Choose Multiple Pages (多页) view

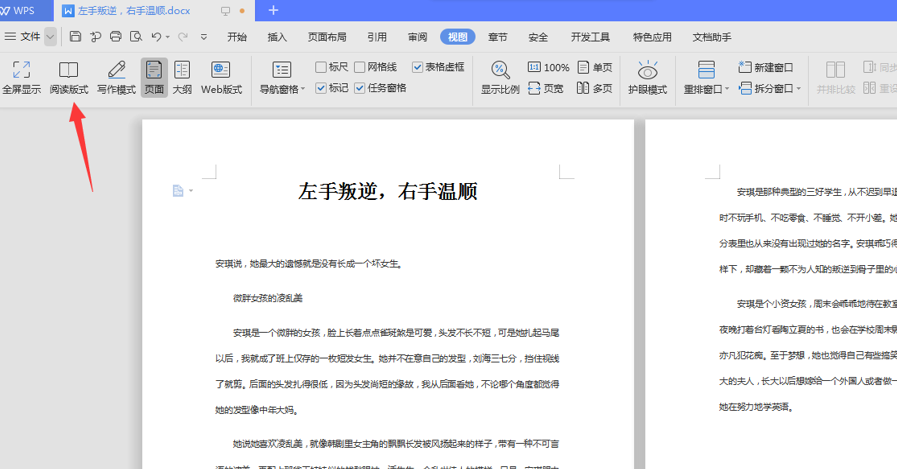(595, 88)
